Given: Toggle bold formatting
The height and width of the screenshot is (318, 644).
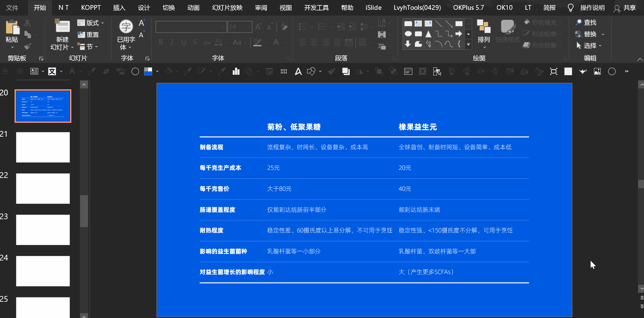Looking at the screenshot, I should point(160,42).
